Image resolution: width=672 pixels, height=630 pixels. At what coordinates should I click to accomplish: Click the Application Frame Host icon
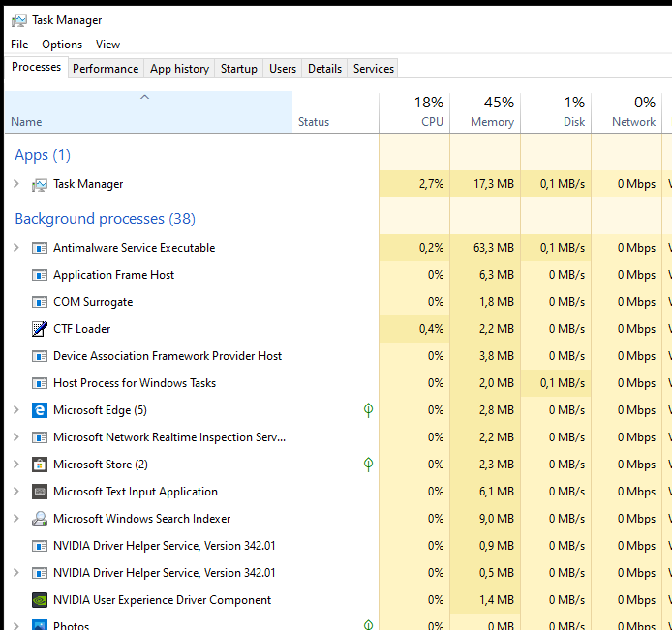tap(40, 275)
